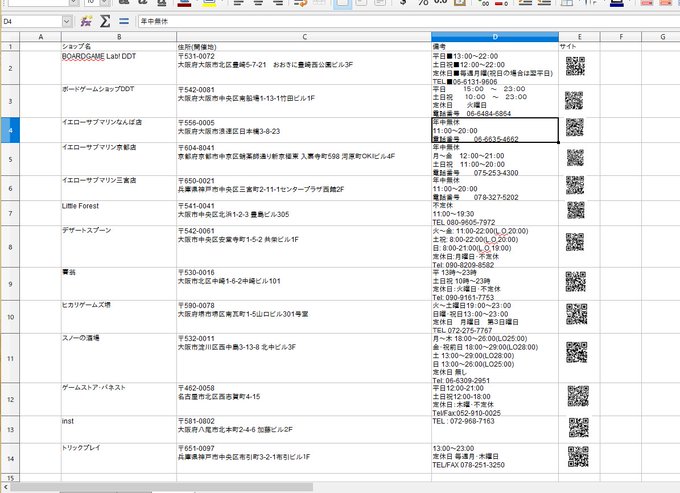This screenshot has height=493, width=680.
Task: Open the Function Wizard
Action: (86, 21)
